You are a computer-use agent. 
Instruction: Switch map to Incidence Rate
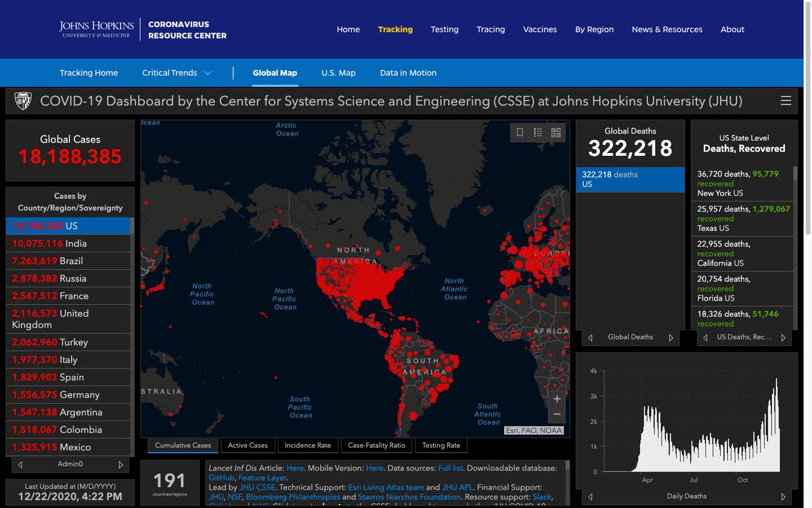(x=308, y=445)
